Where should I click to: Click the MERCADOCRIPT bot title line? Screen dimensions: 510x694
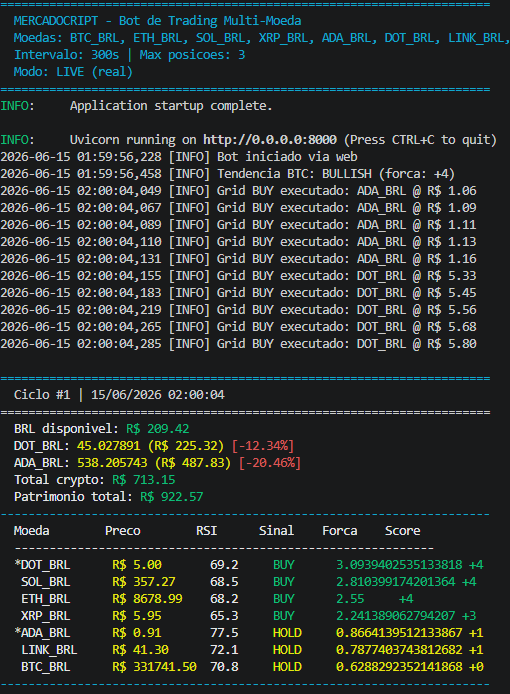[157, 21]
